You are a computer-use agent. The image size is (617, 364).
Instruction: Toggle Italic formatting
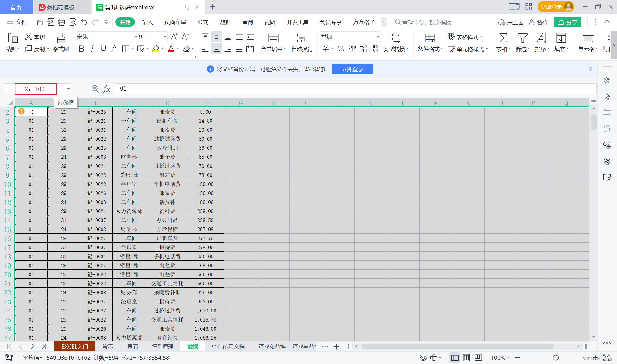(x=92, y=49)
